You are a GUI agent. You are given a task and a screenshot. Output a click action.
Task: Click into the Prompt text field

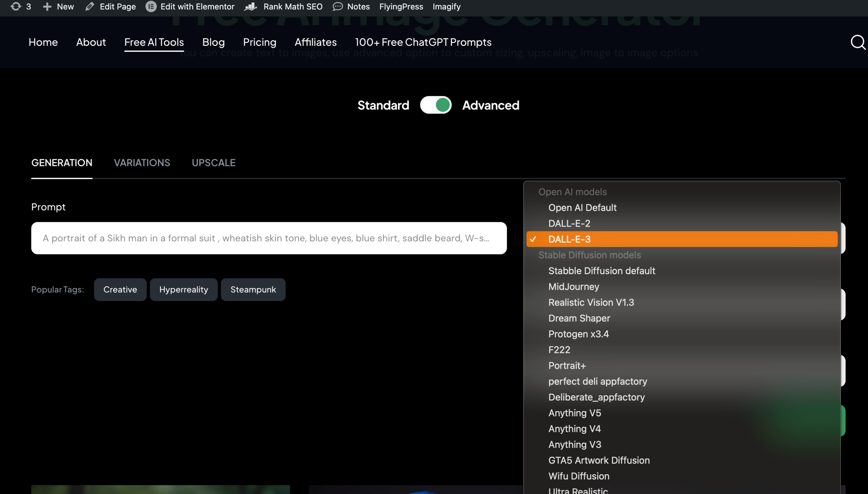click(269, 238)
